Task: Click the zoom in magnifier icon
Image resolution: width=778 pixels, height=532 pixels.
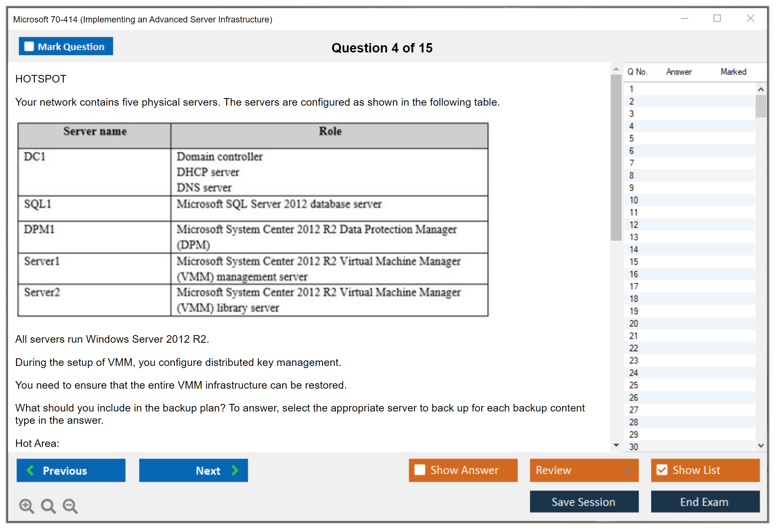Action: pyautogui.click(x=26, y=506)
